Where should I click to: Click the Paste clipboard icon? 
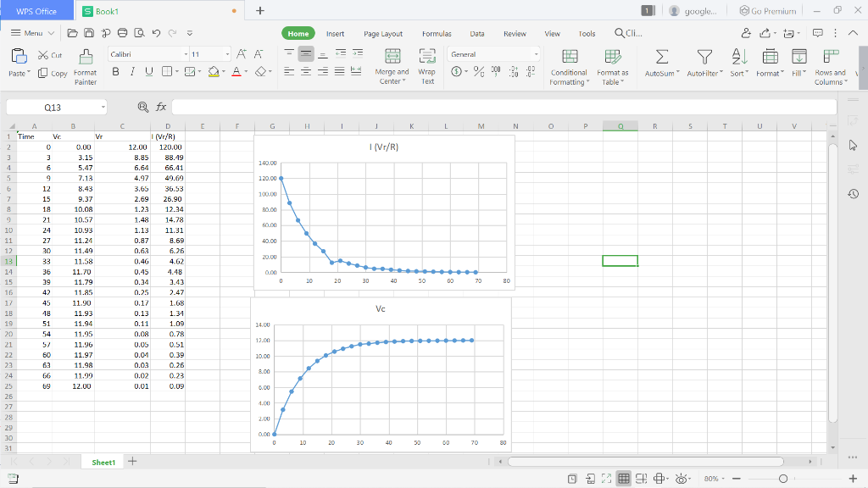pos(19,57)
